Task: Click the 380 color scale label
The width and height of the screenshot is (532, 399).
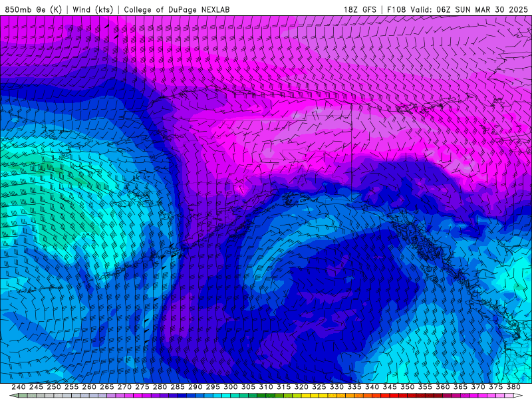Action: point(513,387)
